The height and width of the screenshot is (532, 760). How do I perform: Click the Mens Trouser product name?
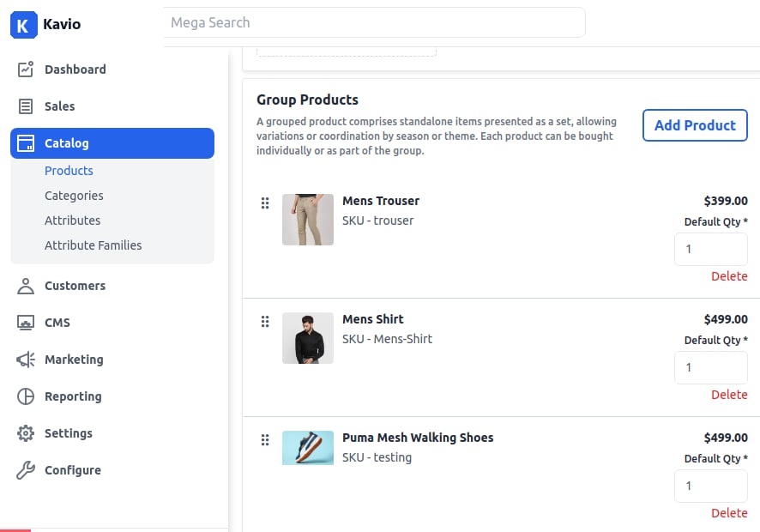381,201
